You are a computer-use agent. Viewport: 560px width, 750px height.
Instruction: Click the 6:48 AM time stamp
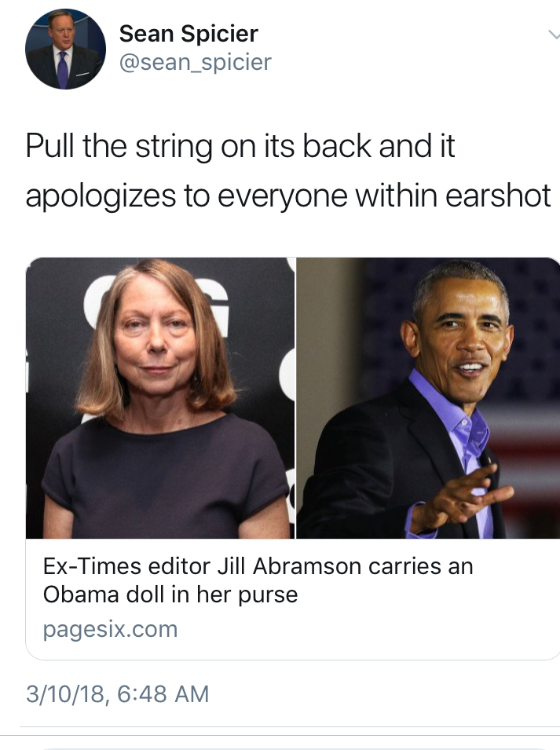click(x=163, y=694)
